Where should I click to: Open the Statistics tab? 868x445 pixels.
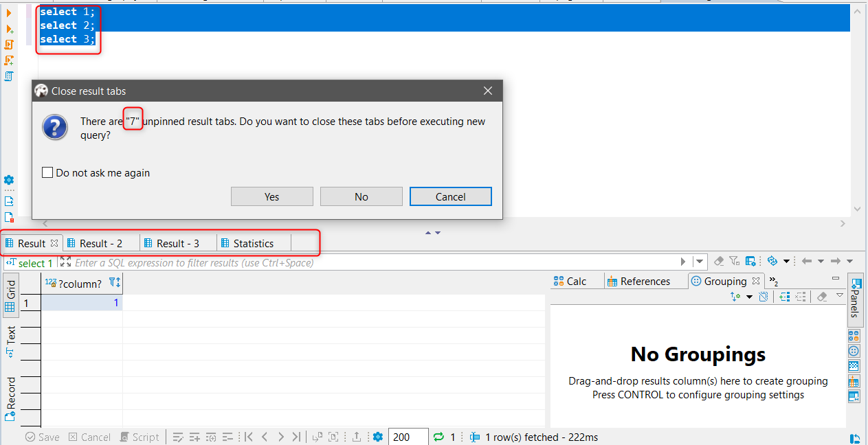coord(254,243)
